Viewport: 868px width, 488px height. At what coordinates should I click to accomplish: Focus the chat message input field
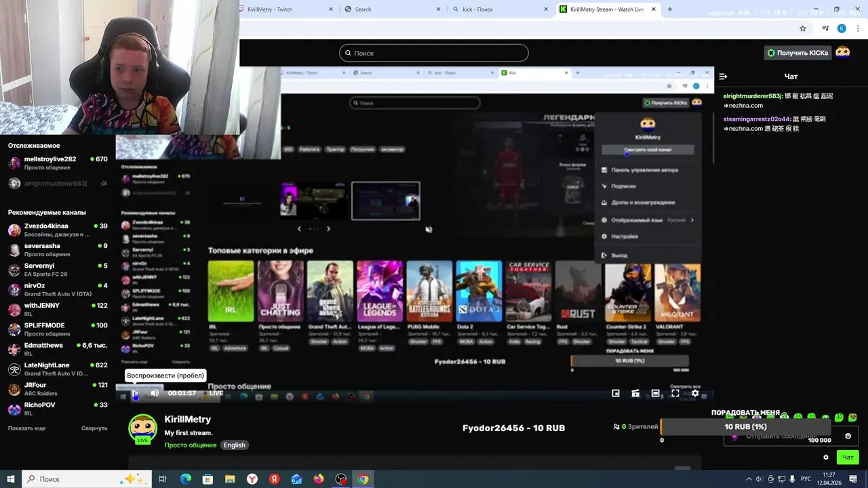[x=790, y=436]
